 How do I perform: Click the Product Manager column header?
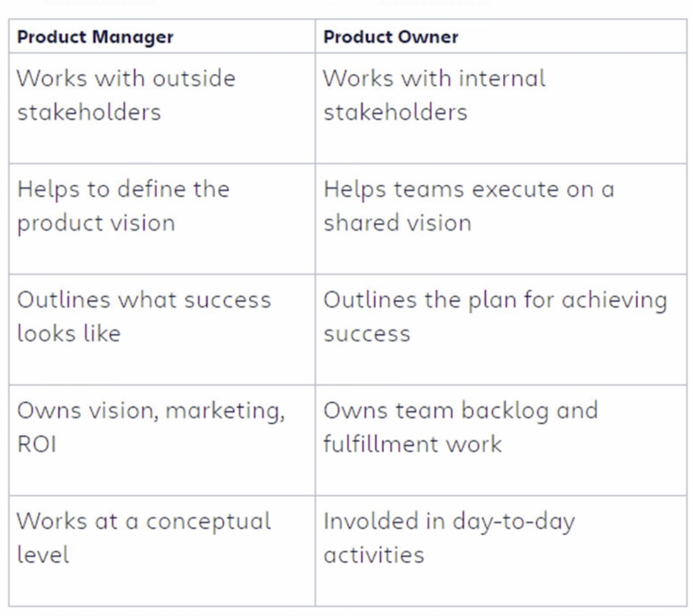tap(162, 36)
